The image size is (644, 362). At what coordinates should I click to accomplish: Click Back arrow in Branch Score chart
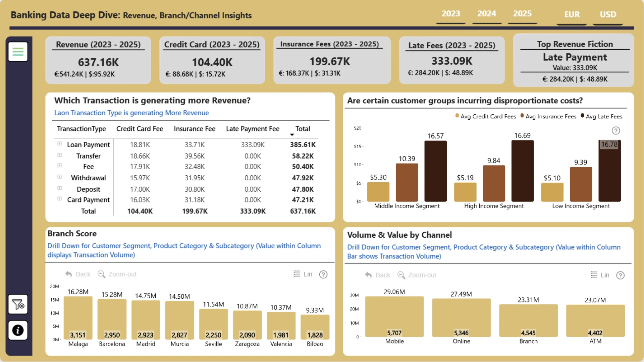coord(78,274)
